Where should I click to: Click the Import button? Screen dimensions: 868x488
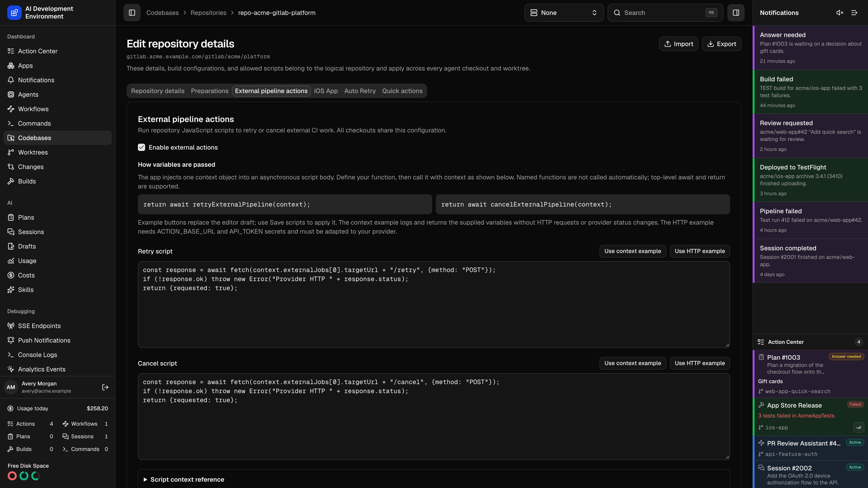pos(679,44)
